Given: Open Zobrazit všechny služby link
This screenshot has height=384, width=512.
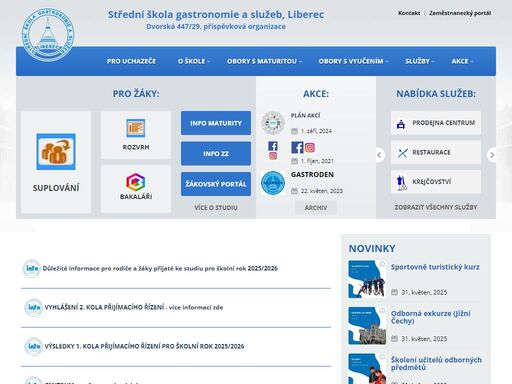Looking at the screenshot, I should coord(436,207).
